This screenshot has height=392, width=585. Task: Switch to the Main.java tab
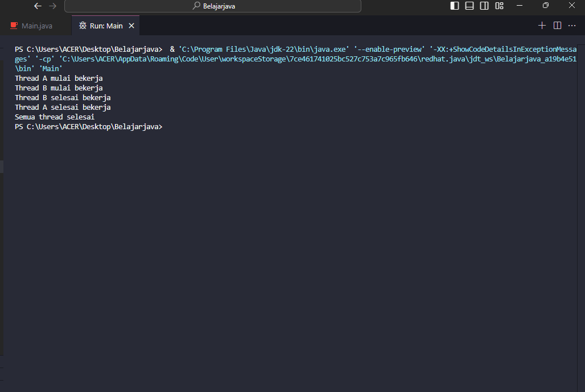36,26
